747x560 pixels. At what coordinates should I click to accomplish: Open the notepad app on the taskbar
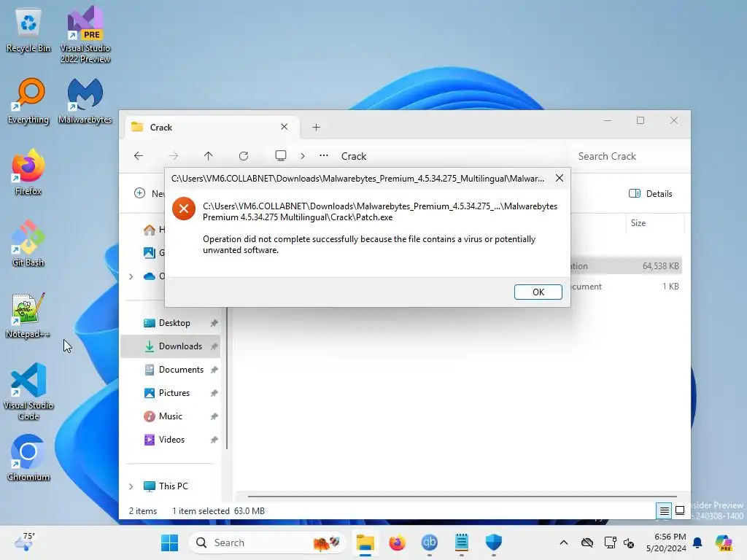pyautogui.click(x=462, y=542)
